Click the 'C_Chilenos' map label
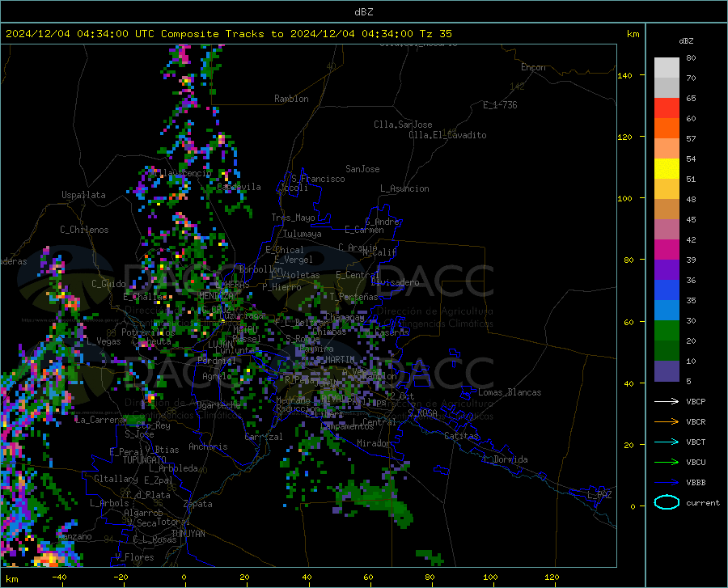The height and width of the screenshot is (588, 728). pyautogui.click(x=84, y=230)
